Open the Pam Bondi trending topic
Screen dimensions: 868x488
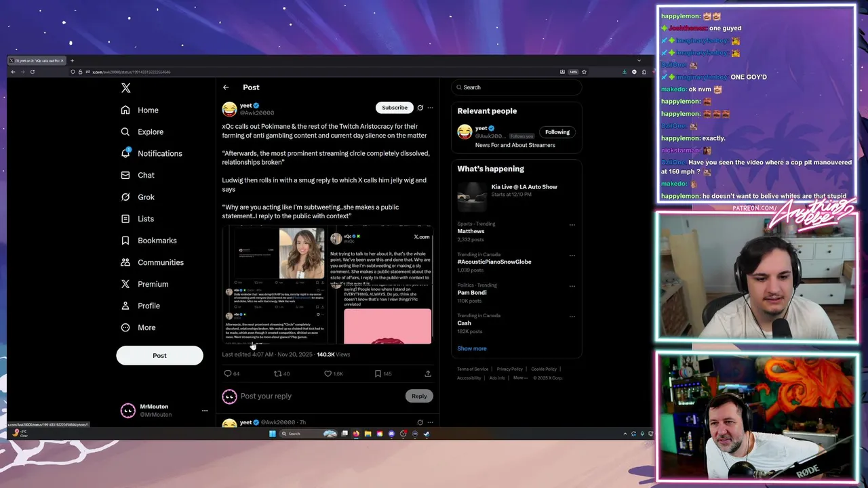pyautogui.click(x=472, y=293)
